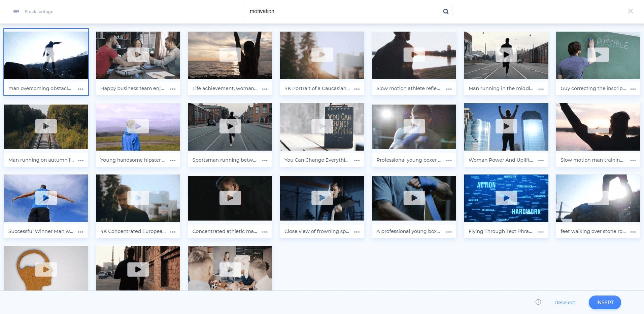
Task: Click inside the motivation search field
Action: click(337, 11)
